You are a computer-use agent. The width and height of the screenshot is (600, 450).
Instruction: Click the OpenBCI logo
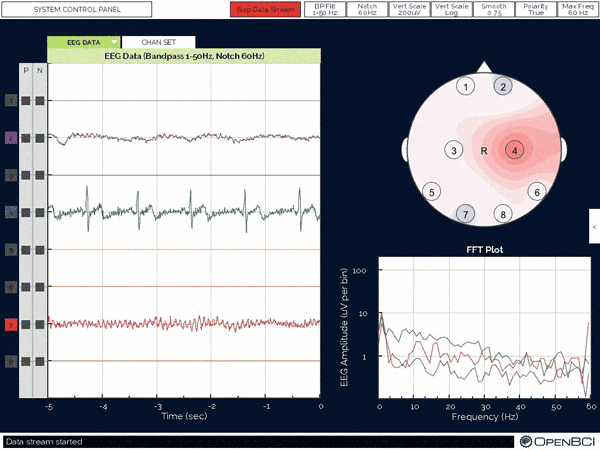coord(558,441)
